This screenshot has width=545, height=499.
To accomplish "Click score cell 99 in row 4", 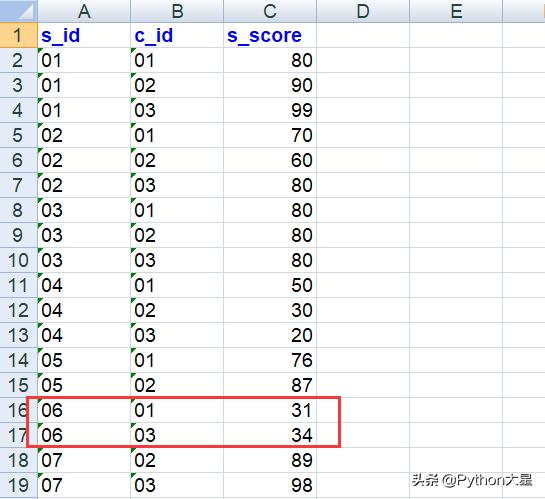I will tap(270, 110).
